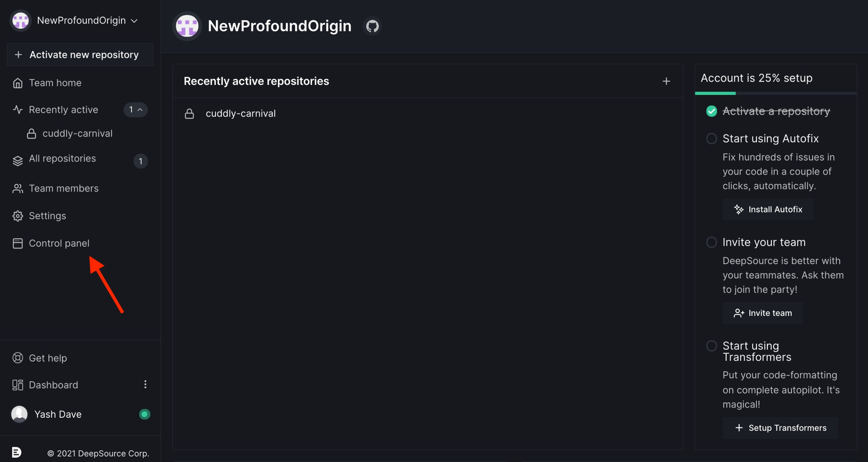Open Get help from the sidebar
Viewport: 868px width, 462px height.
[x=48, y=358]
